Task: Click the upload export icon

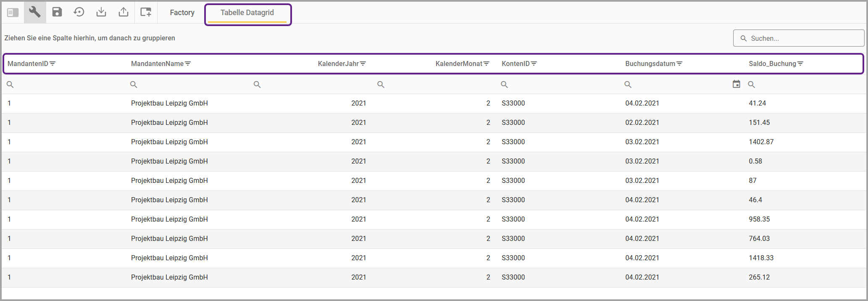Action: (x=124, y=12)
